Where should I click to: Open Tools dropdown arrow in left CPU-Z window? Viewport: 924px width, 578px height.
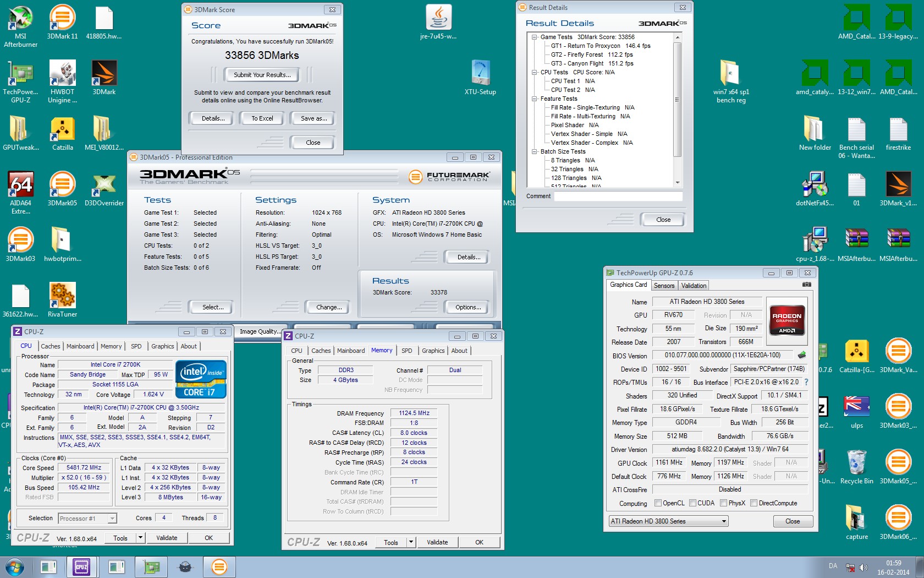(x=141, y=538)
